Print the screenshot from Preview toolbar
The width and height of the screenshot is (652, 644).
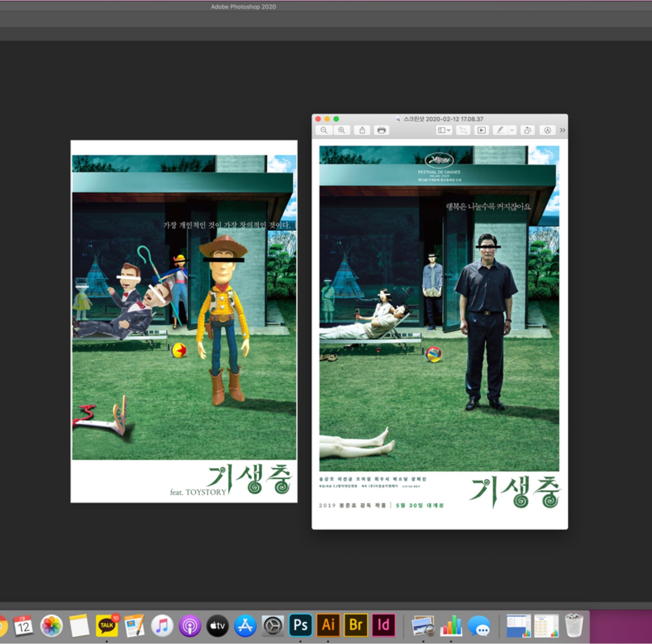coord(381,130)
